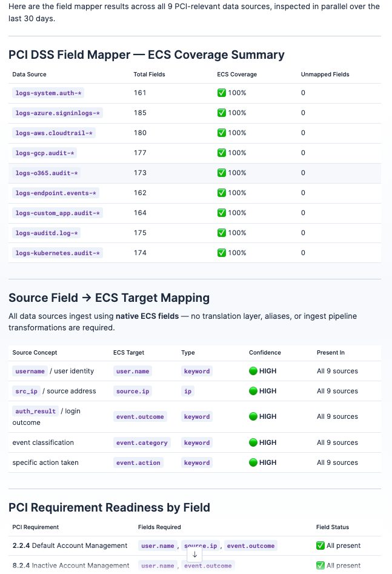Click the green check in logs-o365.audit row

pyautogui.click(x=221, y=173)
